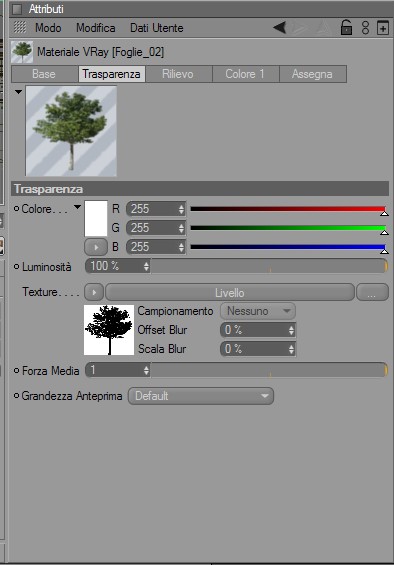394x565 pixels.
Task: Open the Grandezza Anteprima Default dropdown
Action: [x=201, y=396]
